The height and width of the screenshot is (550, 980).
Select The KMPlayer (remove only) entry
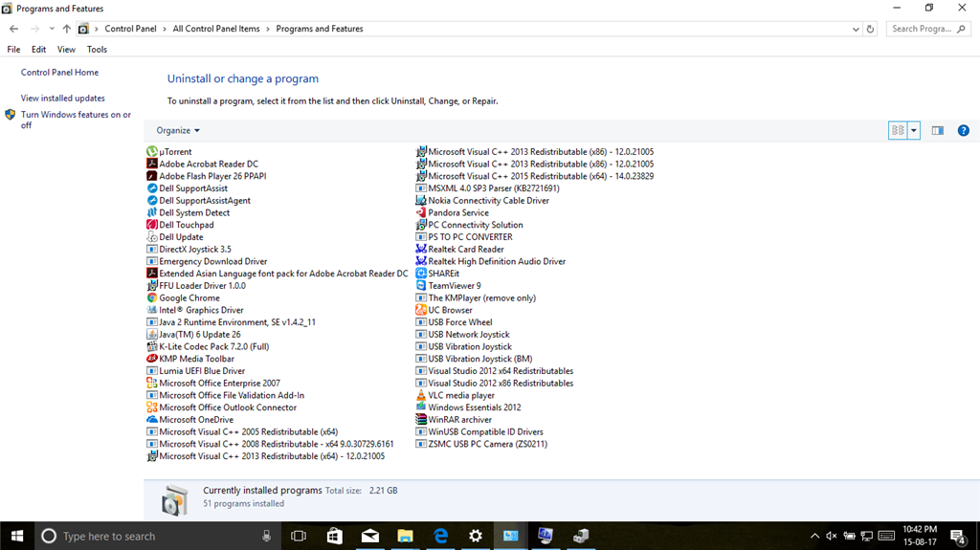477,297
